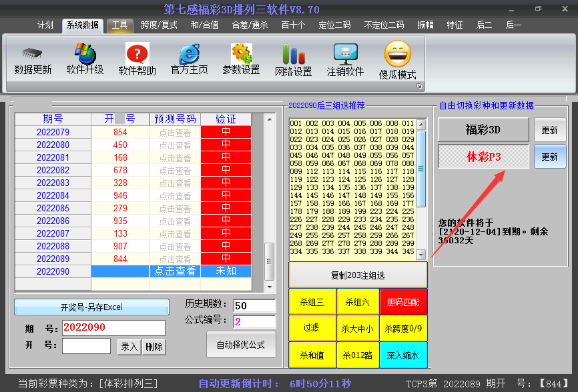Focus 公式编号 field showing 2
Image resolution: width=578 pixels, height=392 pixels.
pos(254,322)
